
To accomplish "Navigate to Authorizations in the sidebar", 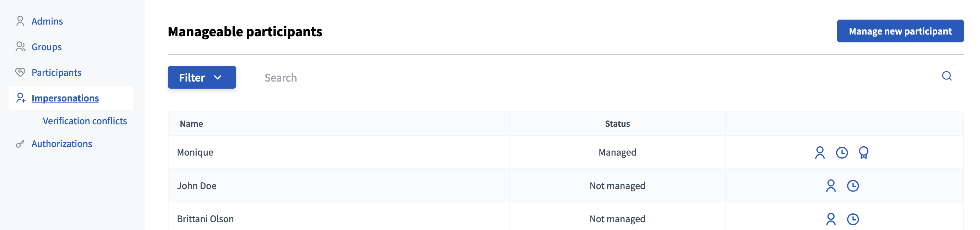I will coord(62,143).
